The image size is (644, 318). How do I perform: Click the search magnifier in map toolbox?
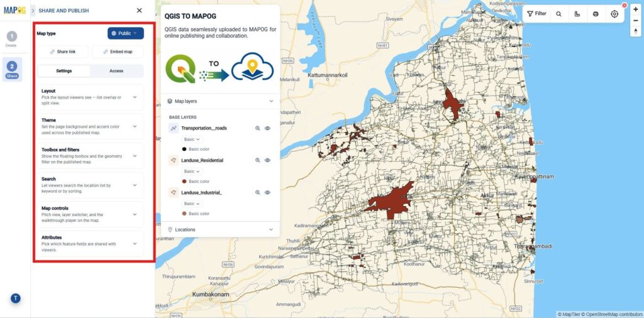point(558,14)
